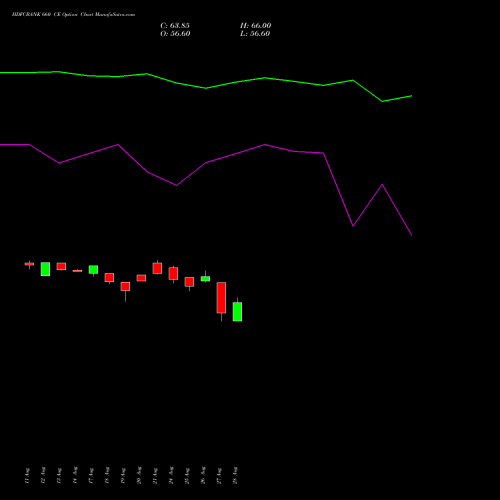Click the HDFCBANK 660 CE Option chart title
Screen dimensions: 500x500
pyautogui.click(x=73, y=15)
